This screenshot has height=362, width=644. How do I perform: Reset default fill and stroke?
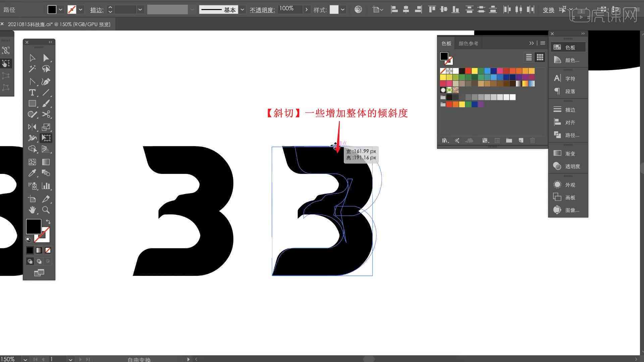(x=28, y=239)
